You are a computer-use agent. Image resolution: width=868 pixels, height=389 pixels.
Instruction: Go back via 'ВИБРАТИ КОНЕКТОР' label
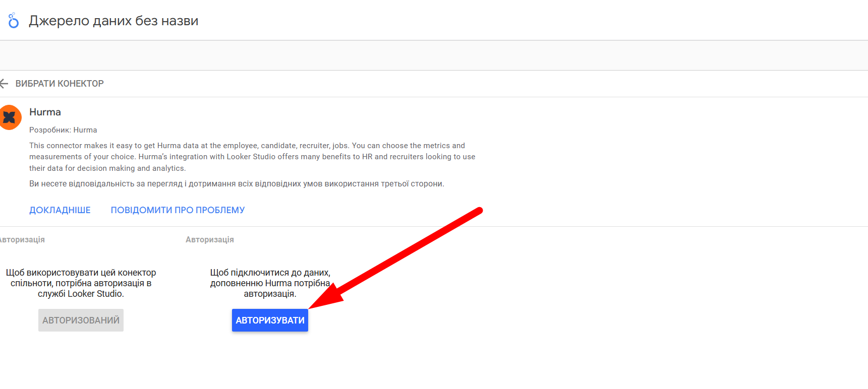point(60,84)
